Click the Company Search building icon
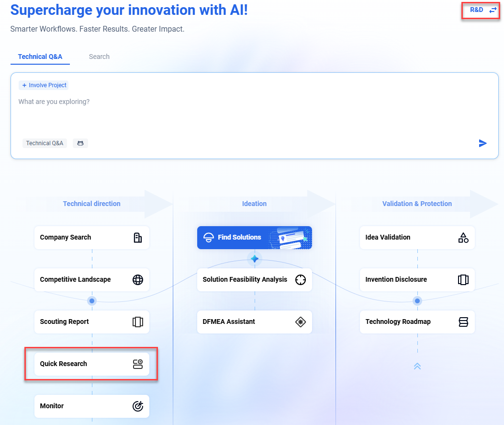Image resolution: width=504 pixels, height=425 pixels. pos(138,238)
